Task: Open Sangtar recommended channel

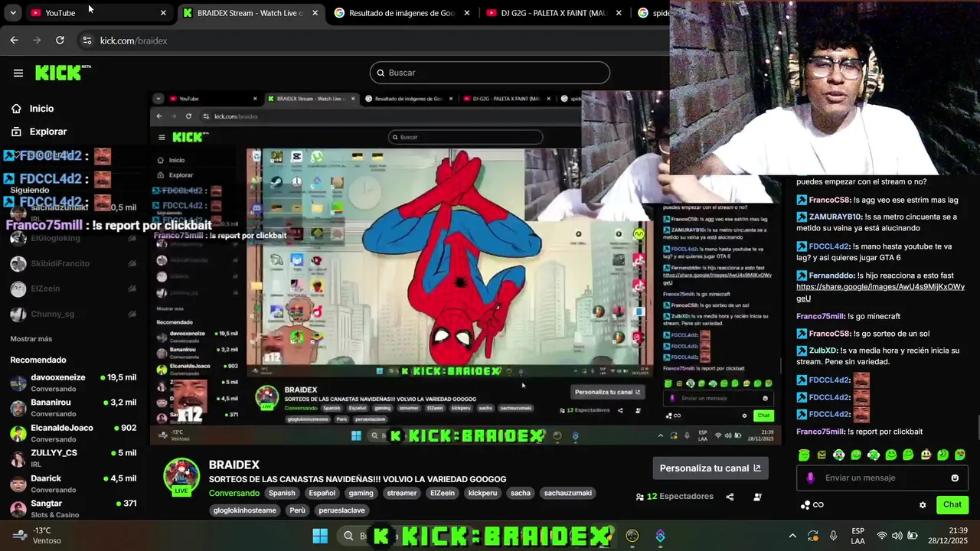Action: click(73, 509)
